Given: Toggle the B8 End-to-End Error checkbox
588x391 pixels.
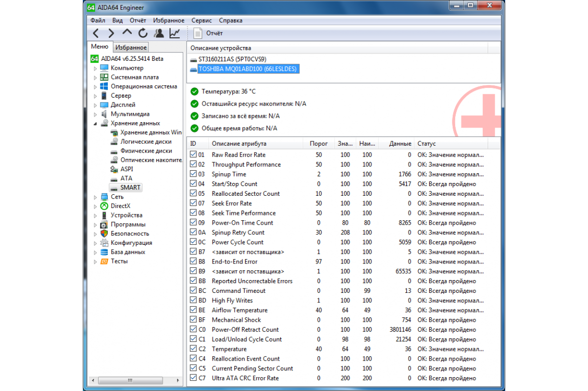Looking at the screenshot, I should [x=193, y=261].
